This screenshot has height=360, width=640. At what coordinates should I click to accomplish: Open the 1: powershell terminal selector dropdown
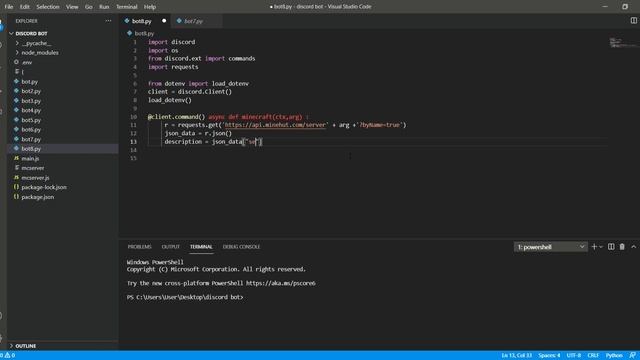click(550, 247)
